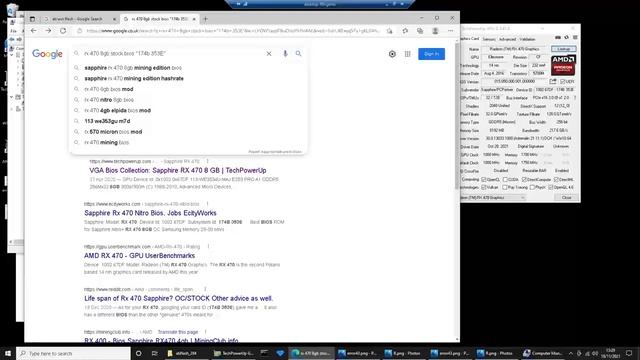Select suggestion 'rx 470 nitro 8gb bios'
Screen dimensions: 640x360
click(x=188, y=100)
